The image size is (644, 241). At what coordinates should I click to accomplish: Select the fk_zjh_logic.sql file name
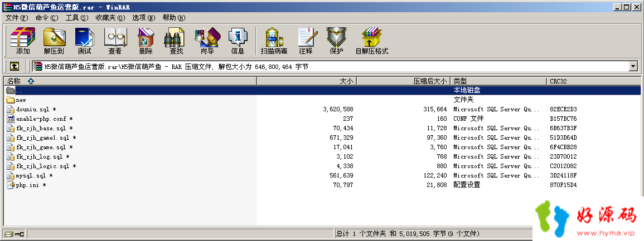(46, 166)
